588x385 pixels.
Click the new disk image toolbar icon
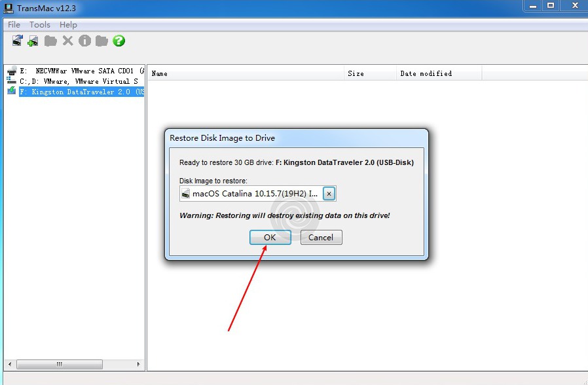(33, 41)
